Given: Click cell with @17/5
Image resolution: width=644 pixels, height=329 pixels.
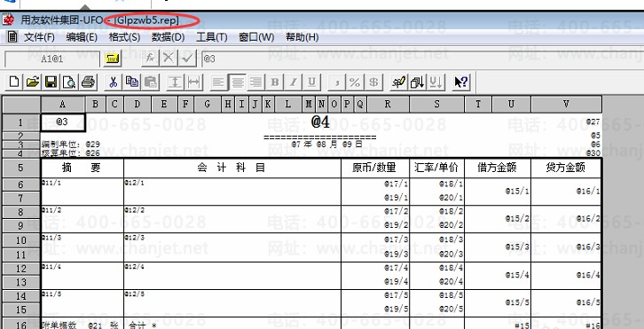Looking at the screenshot, I should (x=375, y=295).
